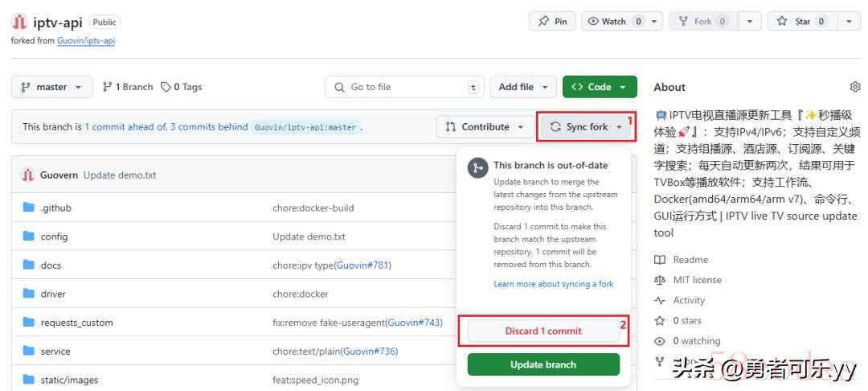Screen dimensions: 868x391
Task: Click the Activity pulse icon
Action: tap(659, 300)
